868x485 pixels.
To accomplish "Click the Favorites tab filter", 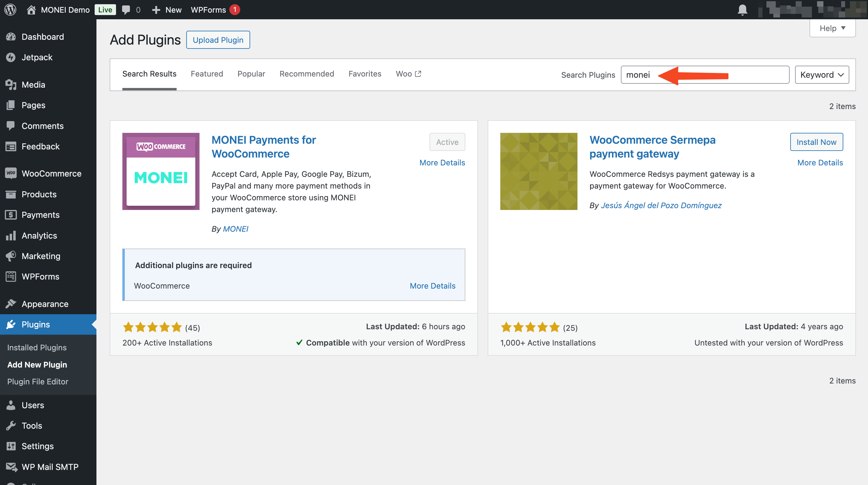I will [x=365, y=73].
